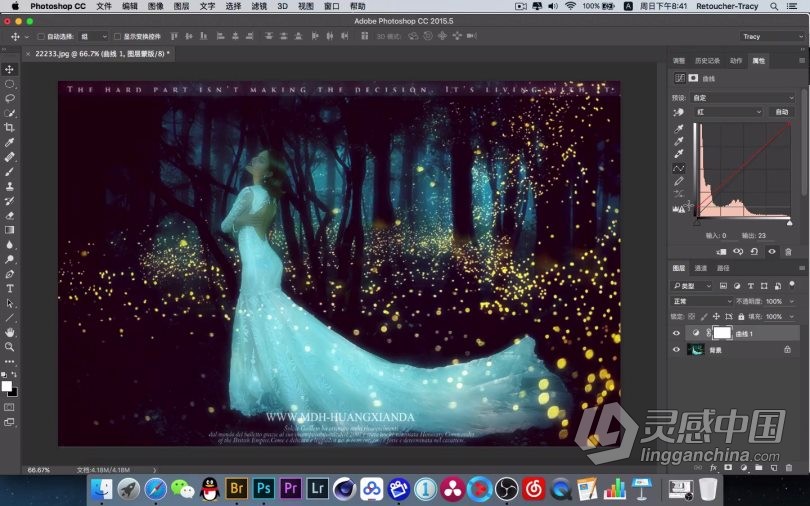810x506 pixels.
Task: Select the Elliptical Marquee tool
Action: pyautogui.click(x=9, y=84)
